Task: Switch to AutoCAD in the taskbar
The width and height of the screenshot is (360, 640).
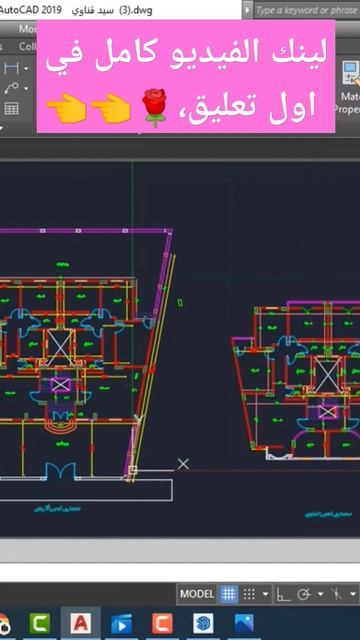Action: 80,623
